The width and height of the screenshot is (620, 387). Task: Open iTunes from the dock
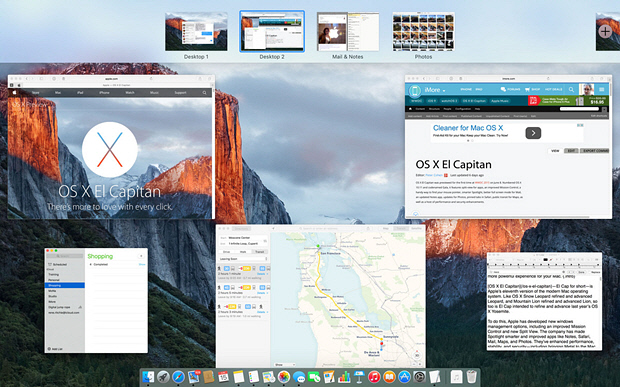click(x=374, y=377)
